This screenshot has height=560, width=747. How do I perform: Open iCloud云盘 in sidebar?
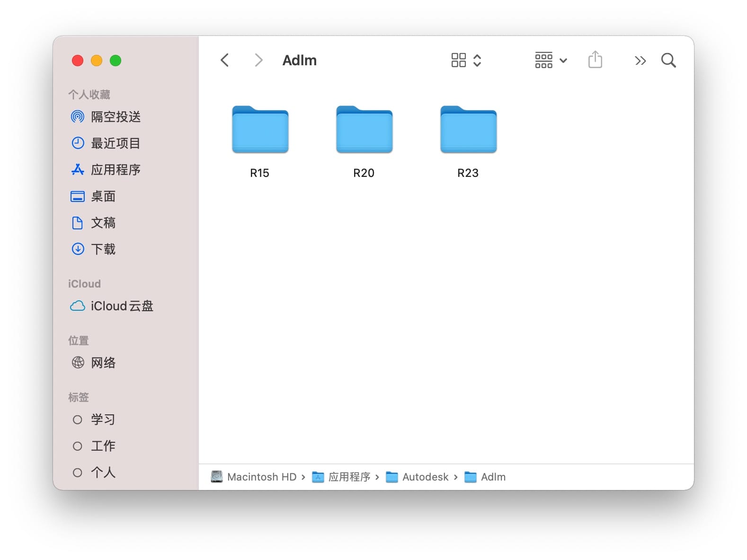click(x=122, y=306)
